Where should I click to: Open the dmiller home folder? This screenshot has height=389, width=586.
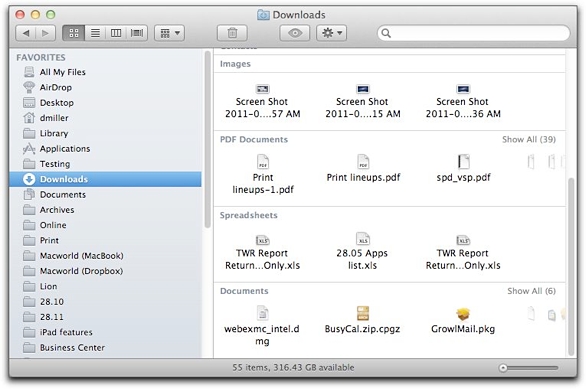coord(105,118)
